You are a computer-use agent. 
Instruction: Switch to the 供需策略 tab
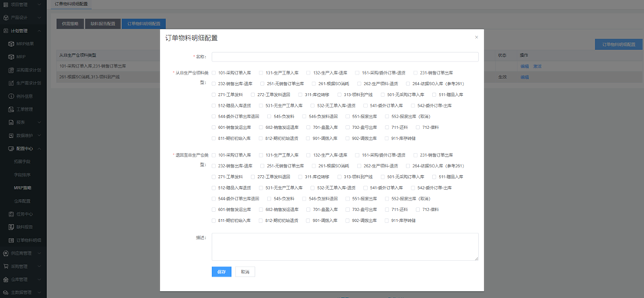pos(70,24)
